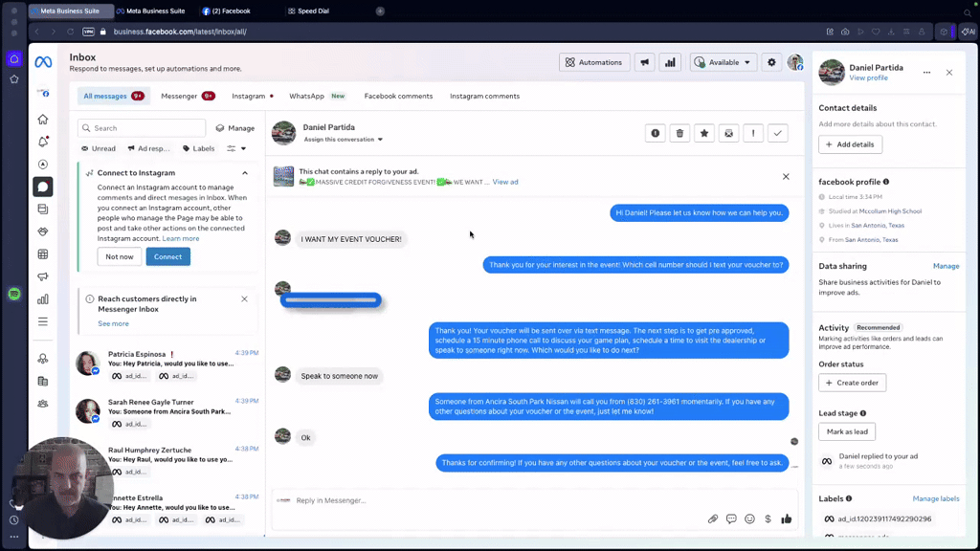The image size is (980, 551).
Task: Open the Automations panel in Inbox
Action: click(x=594, y=62)
